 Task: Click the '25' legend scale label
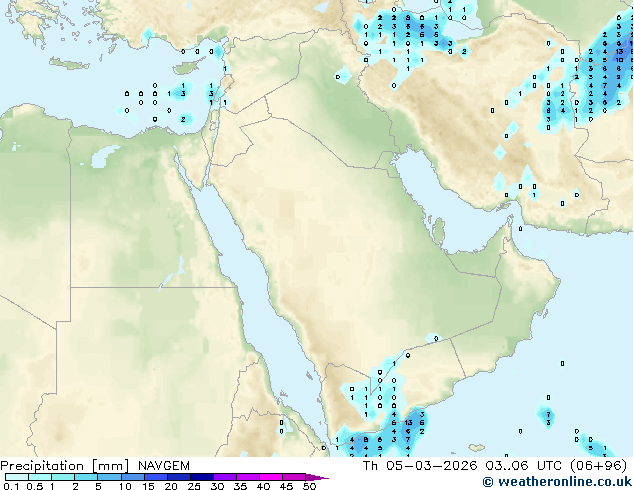[194, 486]
